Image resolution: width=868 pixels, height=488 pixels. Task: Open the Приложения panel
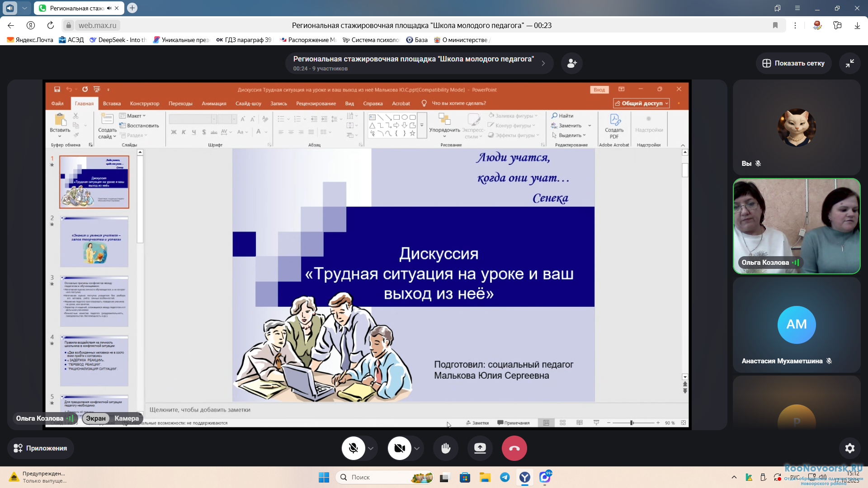[x=40, y=448]
